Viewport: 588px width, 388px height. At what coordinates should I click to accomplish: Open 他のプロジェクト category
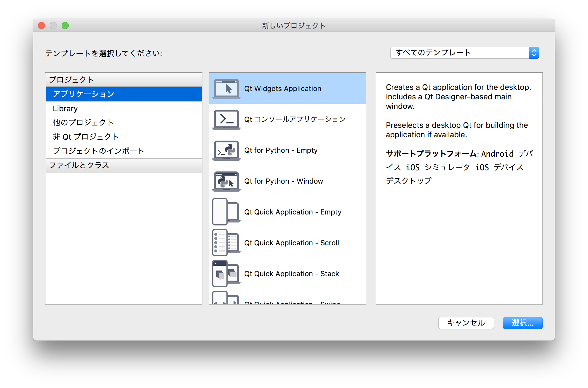(x=83, y=122)
